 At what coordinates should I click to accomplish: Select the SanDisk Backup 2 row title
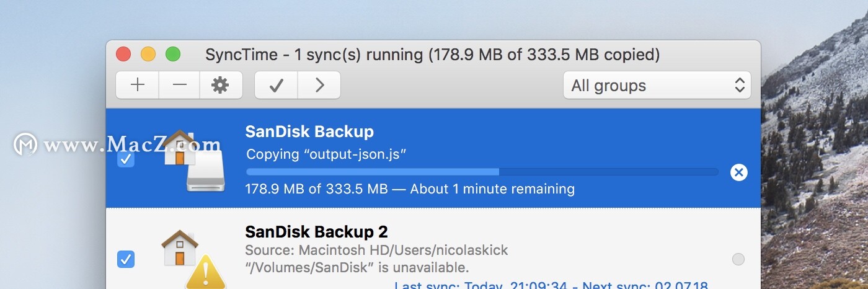pyautogui.click(x=316, y=232)
